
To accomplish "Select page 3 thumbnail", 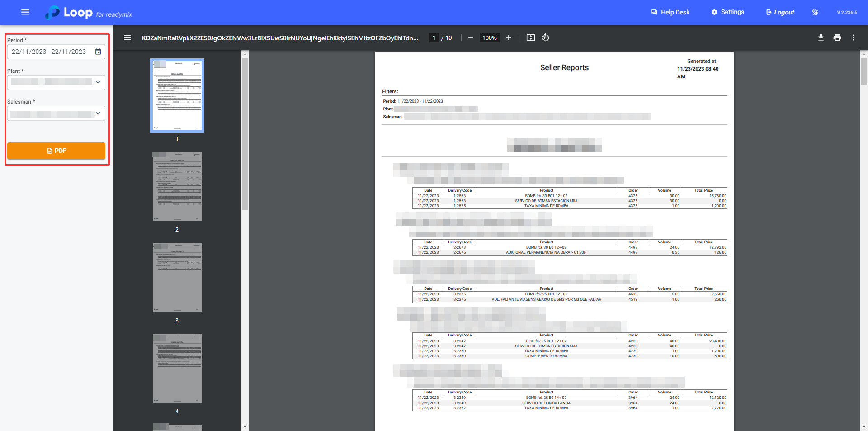I will 177,277.
